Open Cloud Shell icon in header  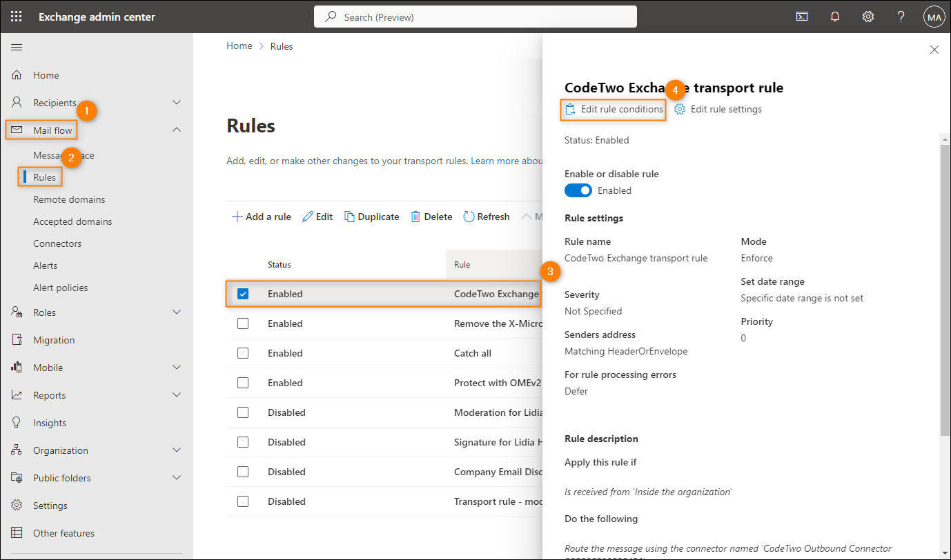[802, 17]
